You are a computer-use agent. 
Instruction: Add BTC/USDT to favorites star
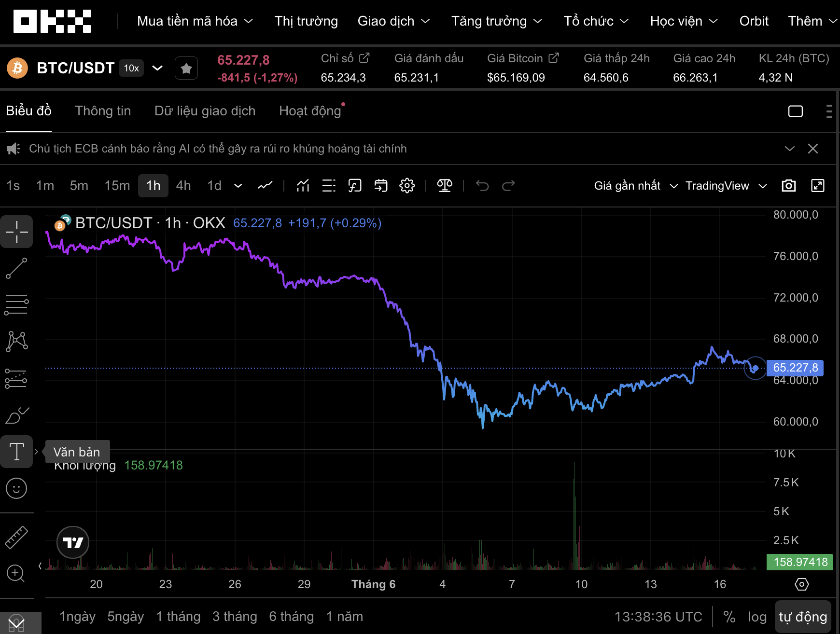[x=186, y=68]
